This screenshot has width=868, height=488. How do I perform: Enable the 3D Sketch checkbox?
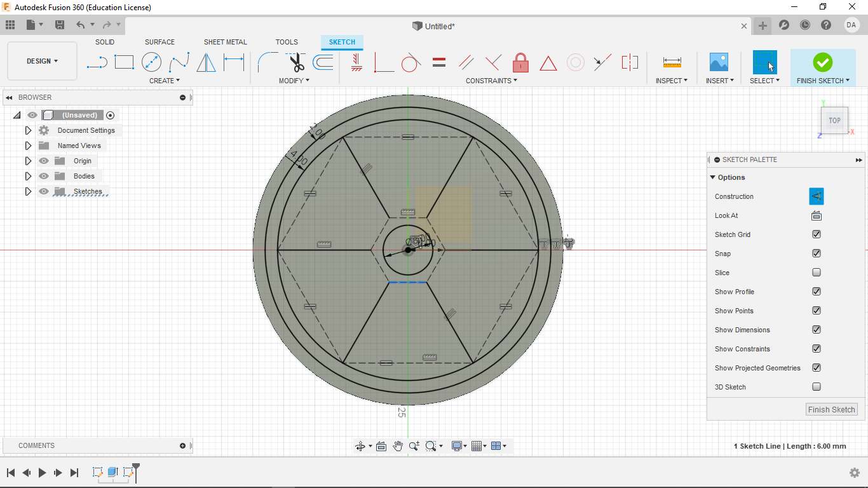[817, 387]
